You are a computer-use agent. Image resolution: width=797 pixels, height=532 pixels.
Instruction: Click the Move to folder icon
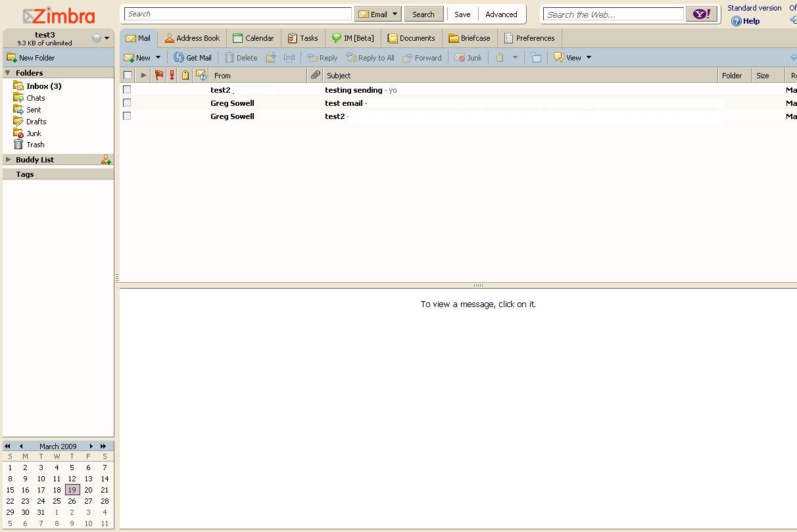click(270, 58)
